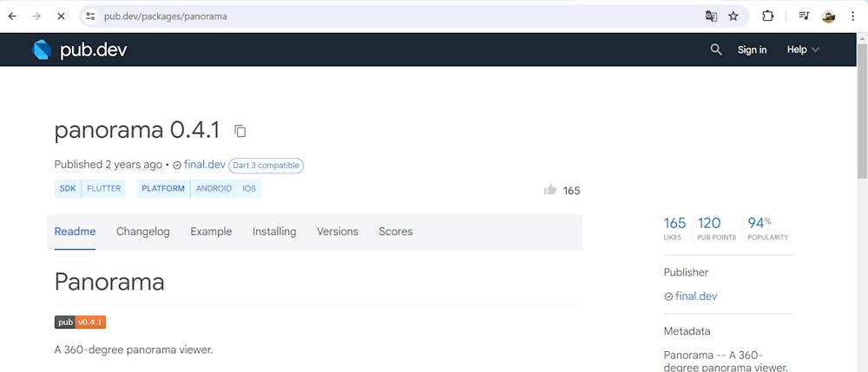Click the 165 LIKES score
868x372 pixels.
coord(674,228)
